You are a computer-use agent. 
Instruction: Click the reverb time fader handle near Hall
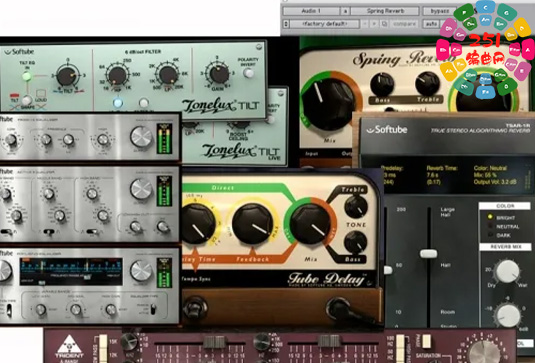click(x=428, y=253)
